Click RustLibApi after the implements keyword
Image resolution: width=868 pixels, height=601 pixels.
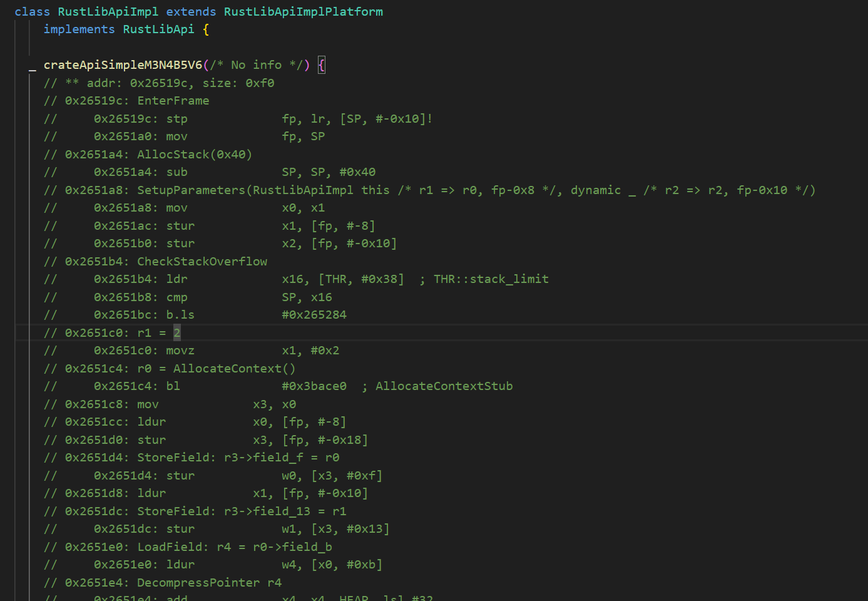pyautogui.click(x=158, y=29)
